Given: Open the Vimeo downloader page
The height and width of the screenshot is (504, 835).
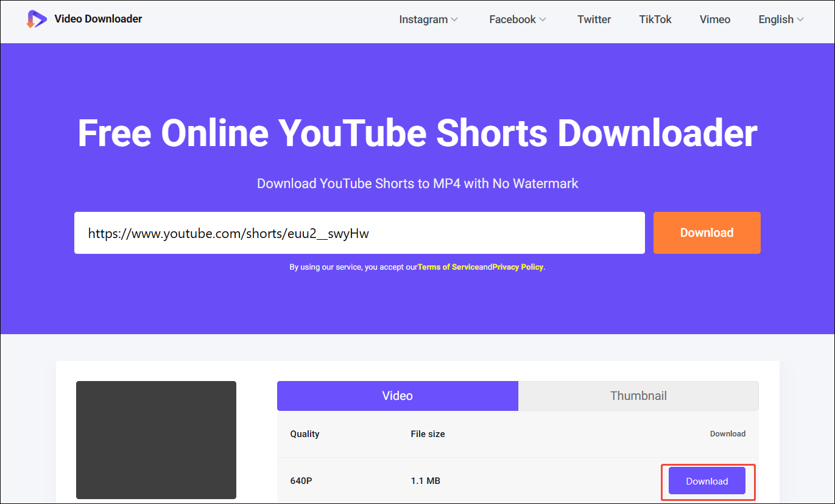Looking at the screenshot, I should click(715, 19).
